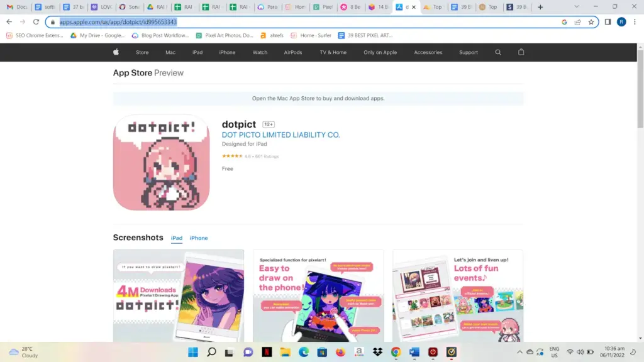Click the URL address bar
644x362 pixels.
click(302, 22)
